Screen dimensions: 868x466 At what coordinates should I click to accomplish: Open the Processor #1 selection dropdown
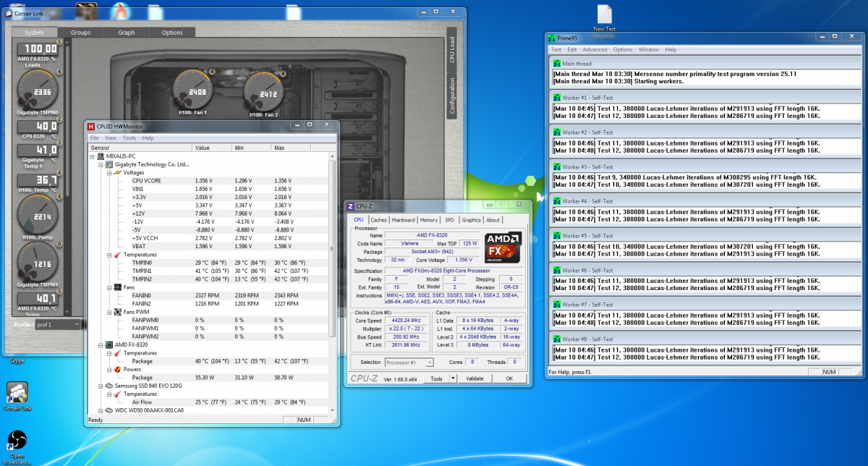[x=409, y=363]
